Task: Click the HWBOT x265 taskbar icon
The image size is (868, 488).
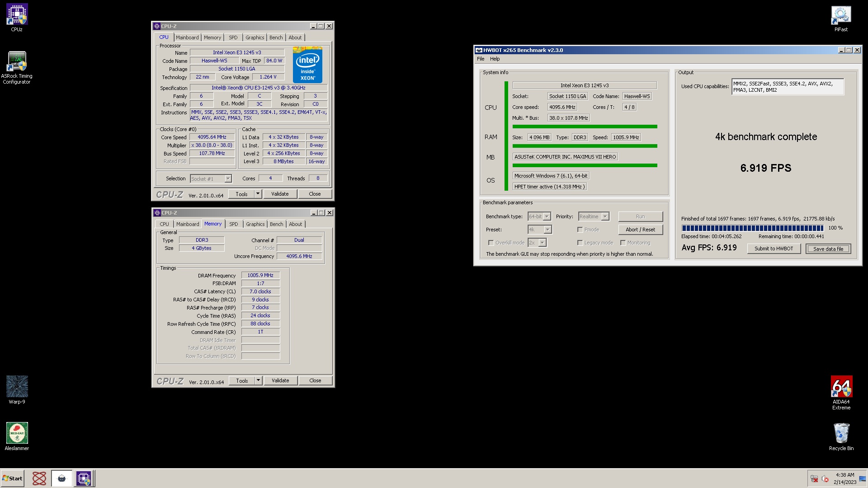Action: click(x=61, y=479)
